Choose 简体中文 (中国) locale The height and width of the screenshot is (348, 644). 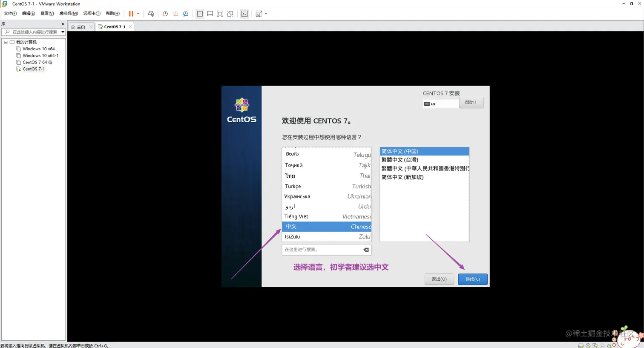click(x=424, y=151)
